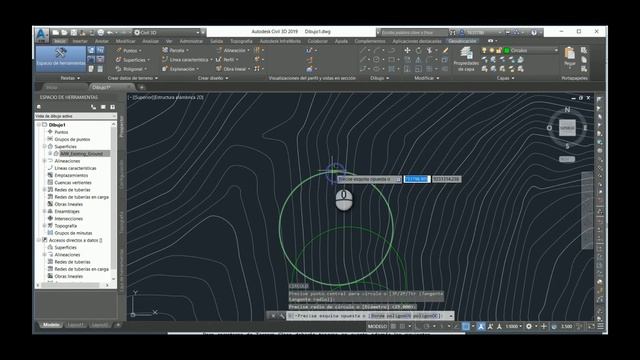Switch to the Analizar ribbon tab
Image resolution: width=640 pixels, height=360 pixels.
pos(150,41)
